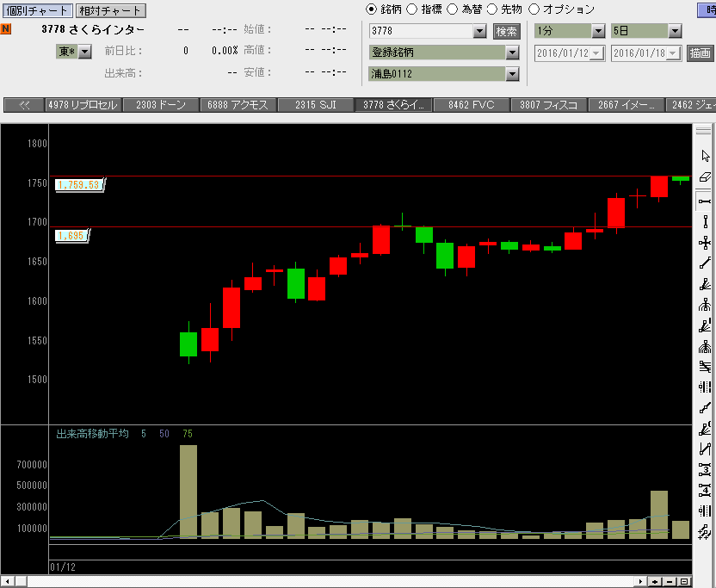Click the 1,695 price line label
Screen dimensions: 716x588
(71, 236)
